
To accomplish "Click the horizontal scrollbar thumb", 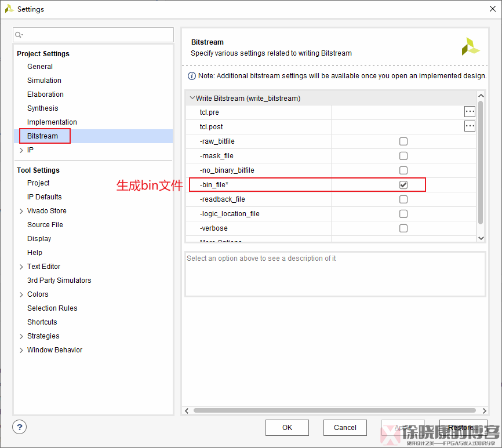I will (x=334, y=410).
